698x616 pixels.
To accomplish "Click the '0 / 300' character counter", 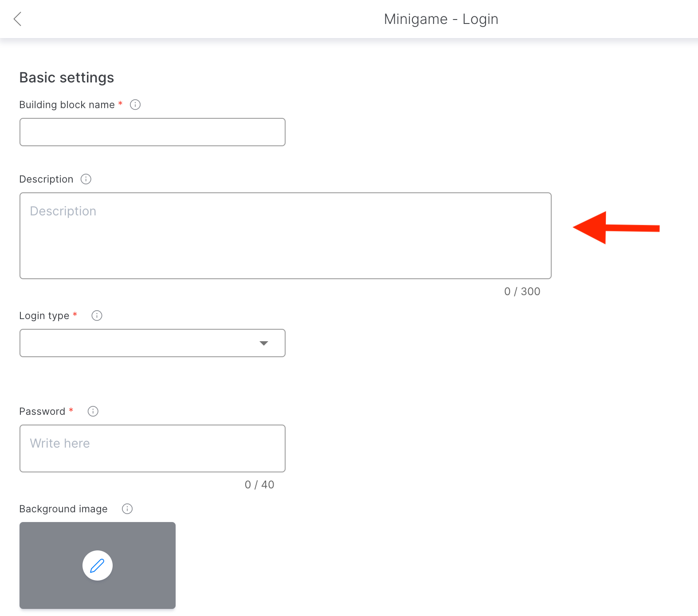I will (522, 292).
